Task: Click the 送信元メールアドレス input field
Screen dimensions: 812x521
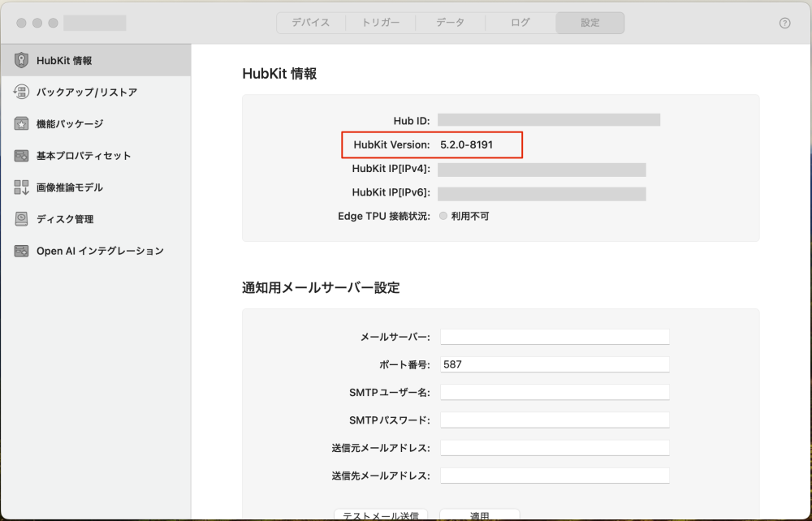Action: pyautogui.click(x=555, y=447)
